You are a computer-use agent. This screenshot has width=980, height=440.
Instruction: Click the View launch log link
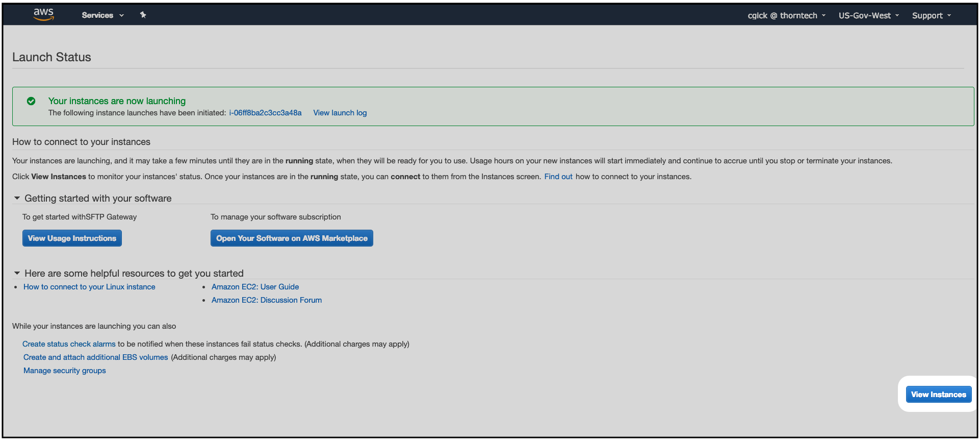(340, 113)
